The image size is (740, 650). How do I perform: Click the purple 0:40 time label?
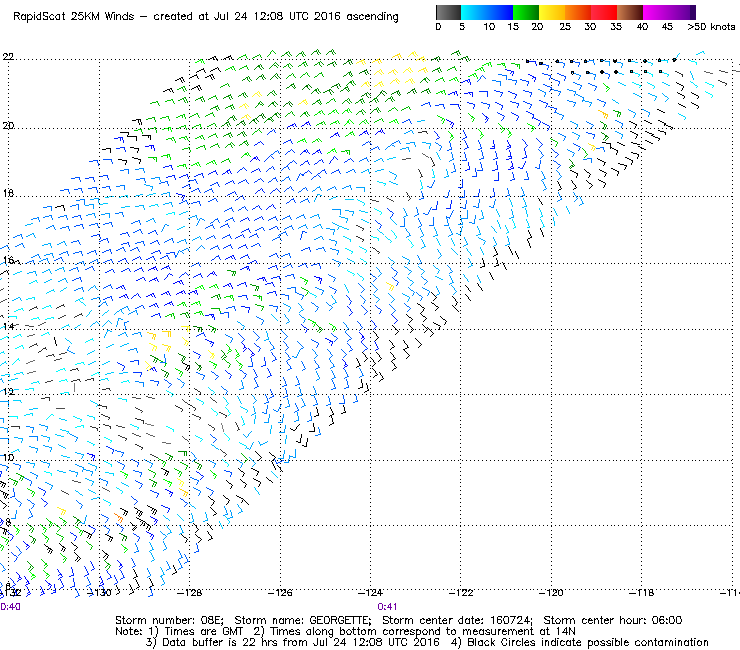click(10, 607)
